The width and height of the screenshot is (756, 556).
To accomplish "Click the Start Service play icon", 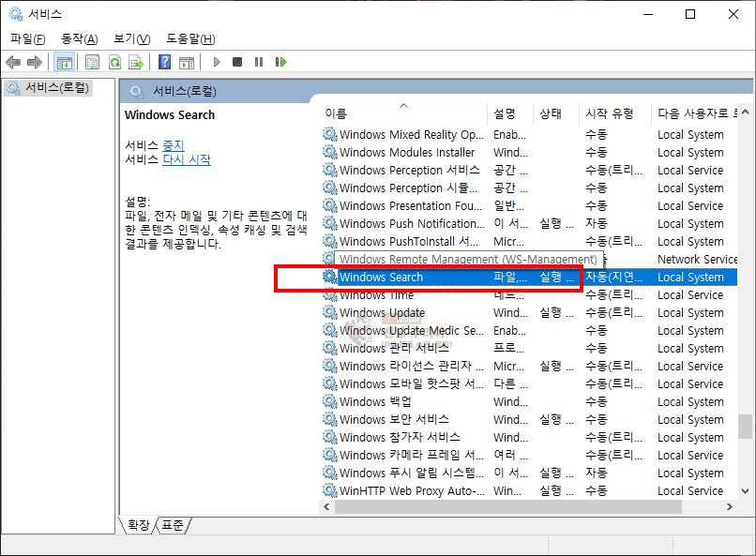I will [x=217, y=62].
